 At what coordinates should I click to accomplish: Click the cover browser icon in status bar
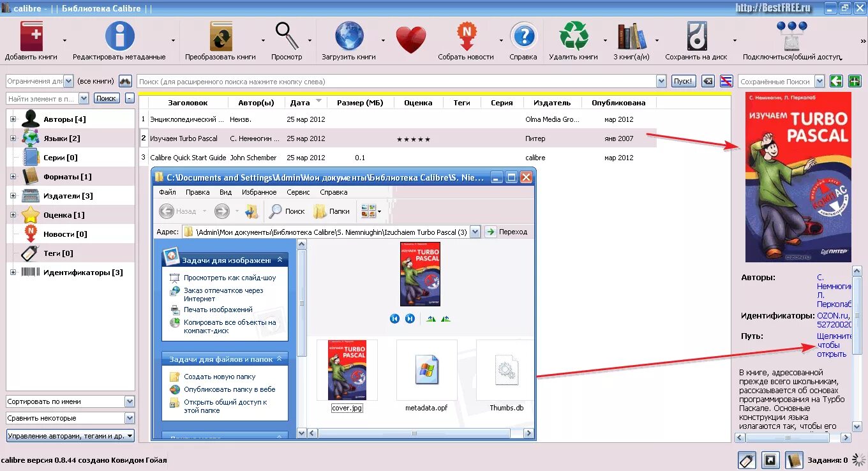click(x=770, y=460)
